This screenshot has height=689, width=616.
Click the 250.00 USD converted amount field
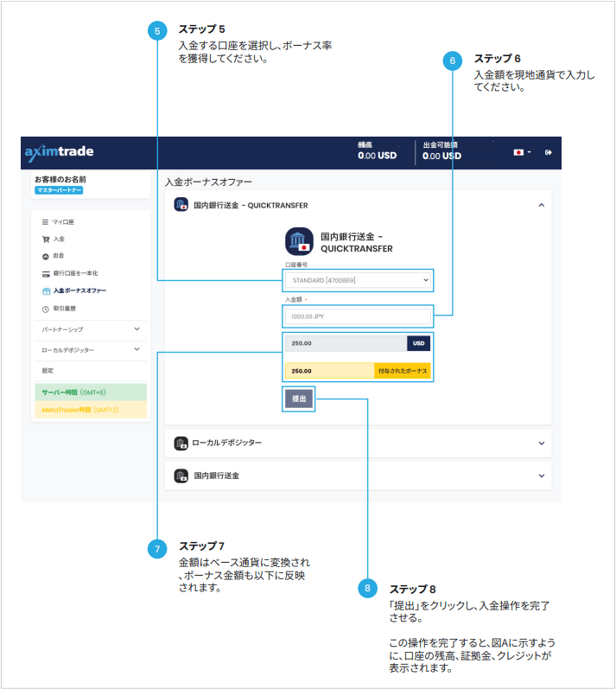click(x=346, y=343)
